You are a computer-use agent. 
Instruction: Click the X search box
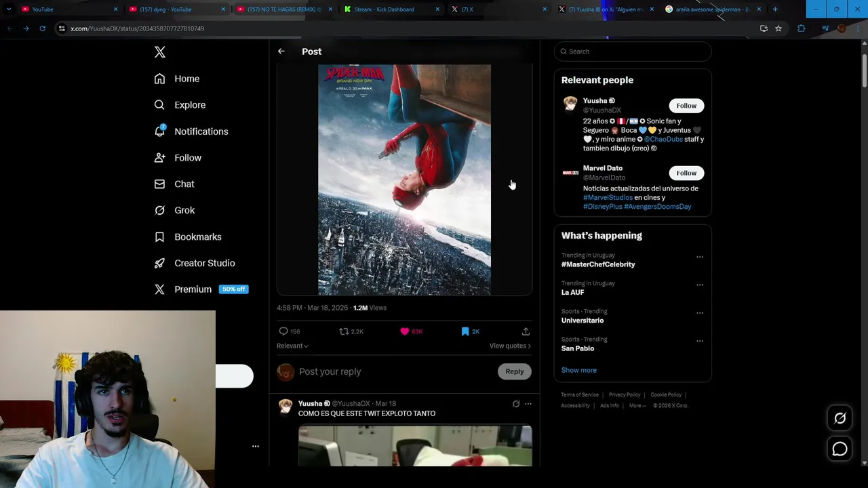coord(633,52)
